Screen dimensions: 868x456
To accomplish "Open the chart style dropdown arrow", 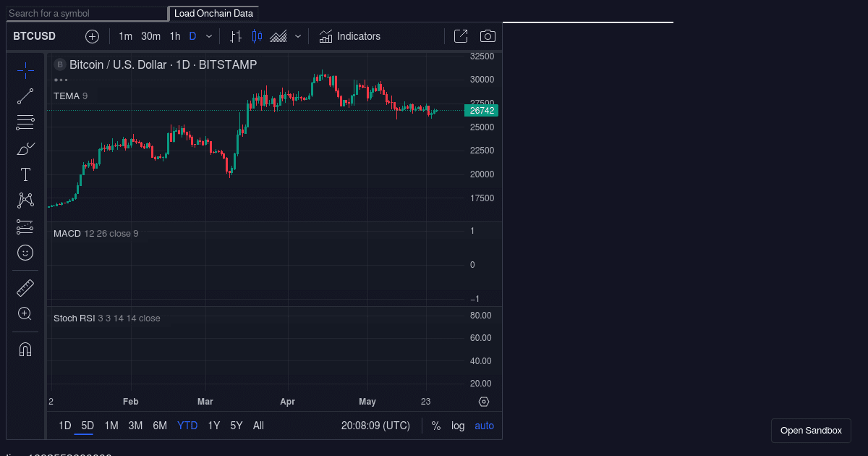I will (x=297, y=35).
